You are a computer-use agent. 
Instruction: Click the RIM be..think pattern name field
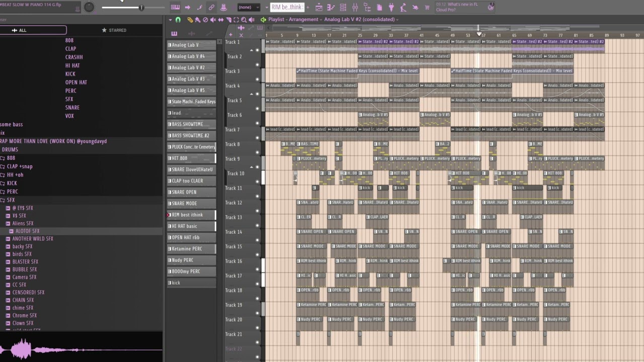[x=287, y=8]
